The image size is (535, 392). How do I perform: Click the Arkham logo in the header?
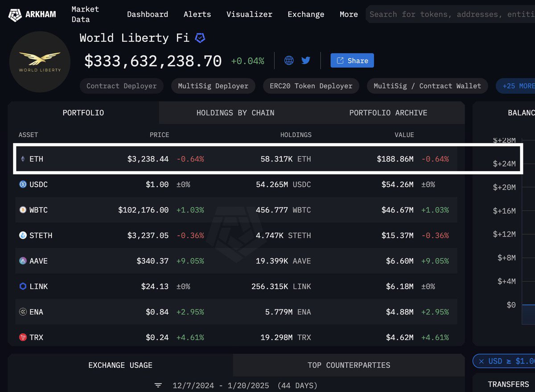(x=32, y=15)
